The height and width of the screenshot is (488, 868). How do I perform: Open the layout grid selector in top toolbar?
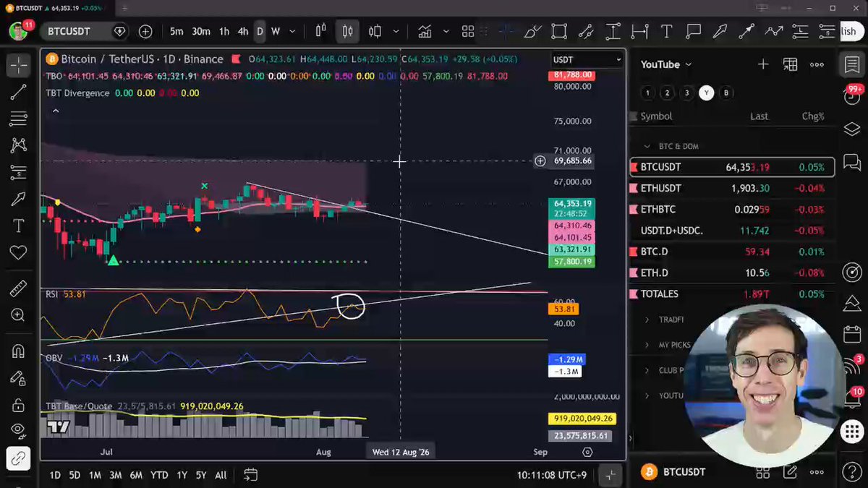[x=468, y=31]
